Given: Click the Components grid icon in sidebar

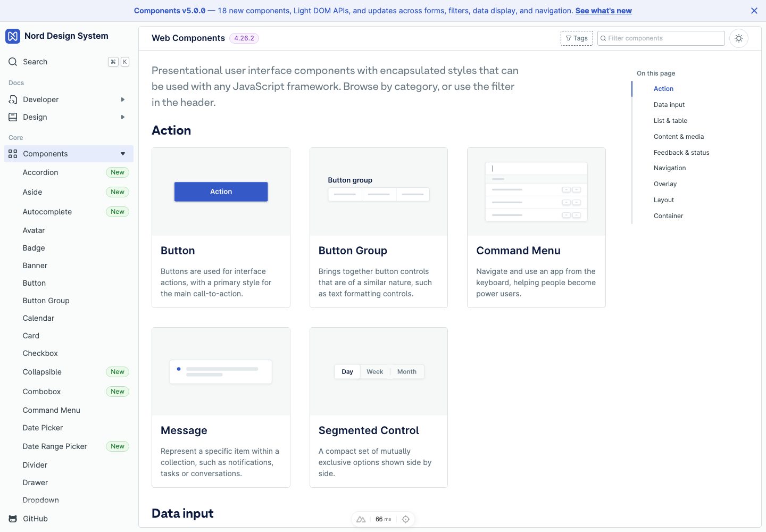Looking at the screenshot, I should [x=13, y=154].
